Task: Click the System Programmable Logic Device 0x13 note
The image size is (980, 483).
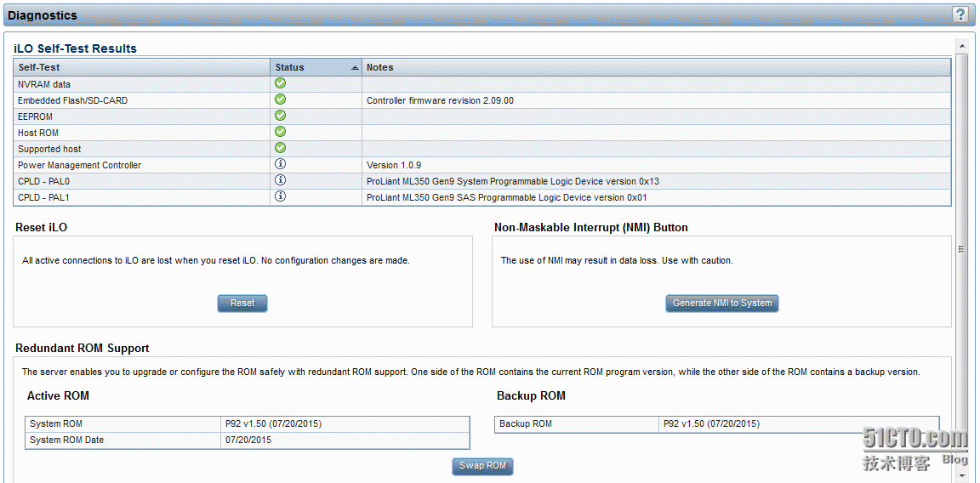Action: click(513, 181)
